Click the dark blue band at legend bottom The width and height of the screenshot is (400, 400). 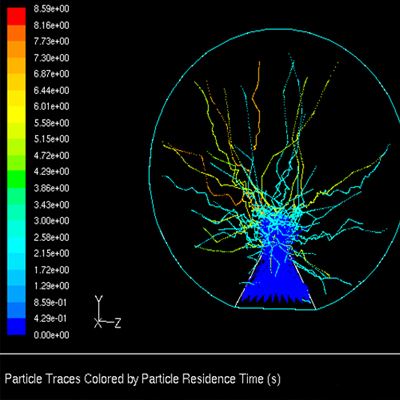16,326
